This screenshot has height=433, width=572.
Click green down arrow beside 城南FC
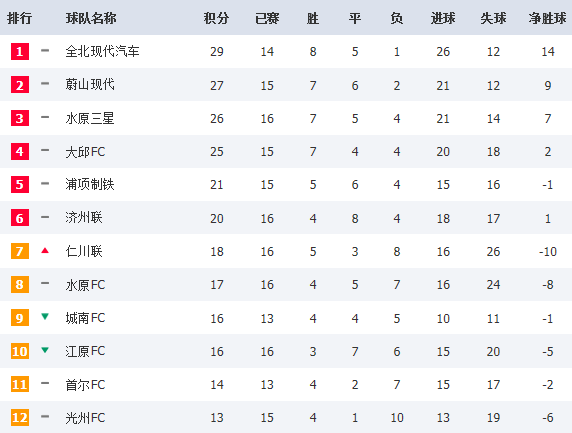(45, 317)
